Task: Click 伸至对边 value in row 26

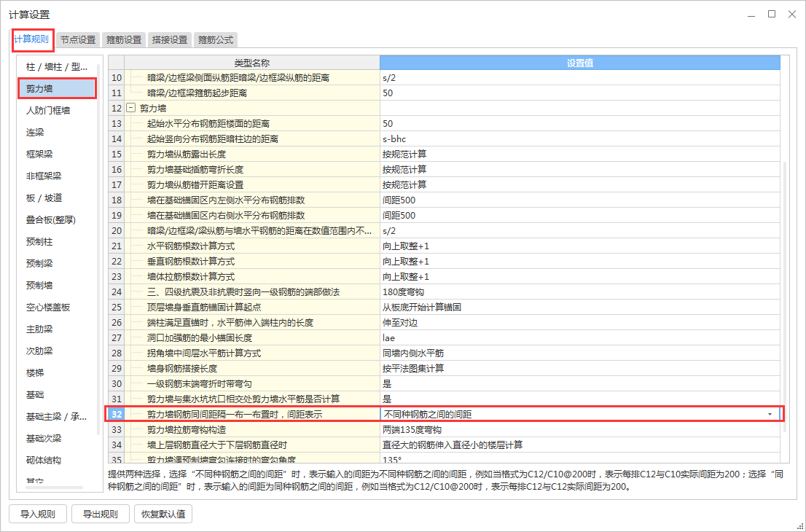Action: [580, 323]
